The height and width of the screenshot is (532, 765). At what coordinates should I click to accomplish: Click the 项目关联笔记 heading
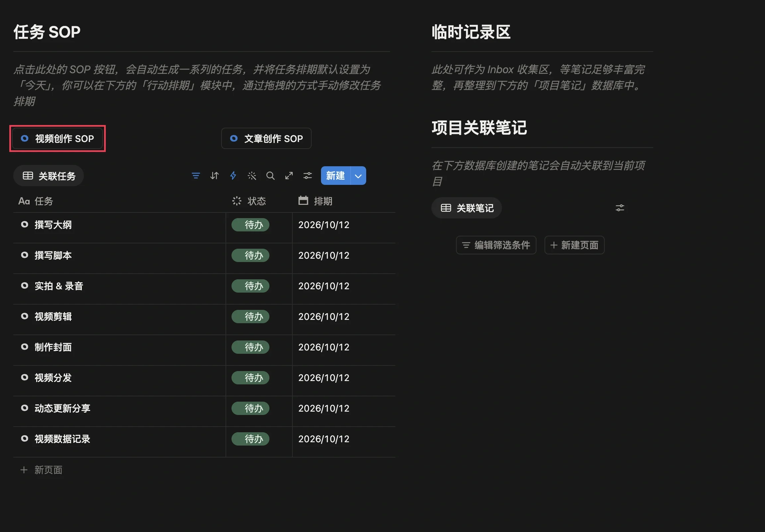(x=479, y=128)
